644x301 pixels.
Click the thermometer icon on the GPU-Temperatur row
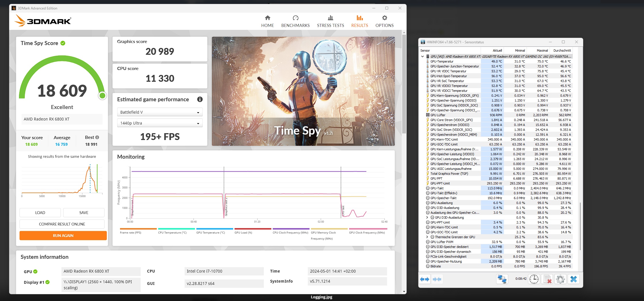coord(428,61)
